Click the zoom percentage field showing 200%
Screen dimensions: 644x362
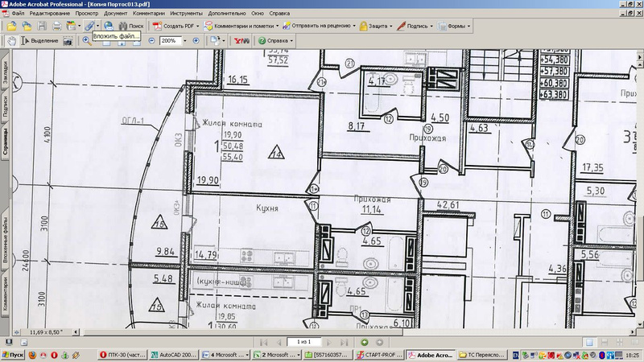168,40
